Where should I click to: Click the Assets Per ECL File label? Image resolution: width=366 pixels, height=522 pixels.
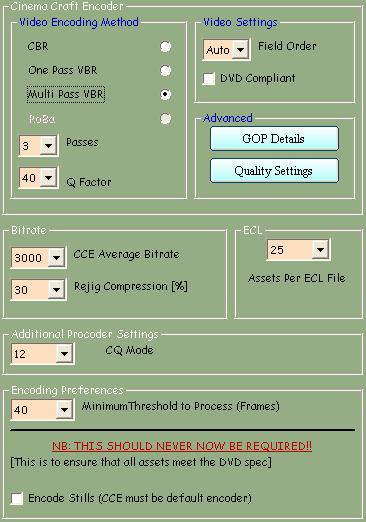point(297,278)
